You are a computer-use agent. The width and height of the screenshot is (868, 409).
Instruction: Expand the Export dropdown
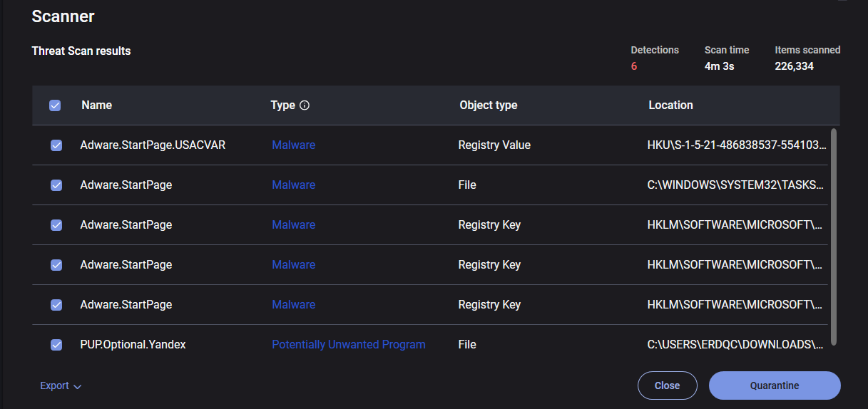55,385
